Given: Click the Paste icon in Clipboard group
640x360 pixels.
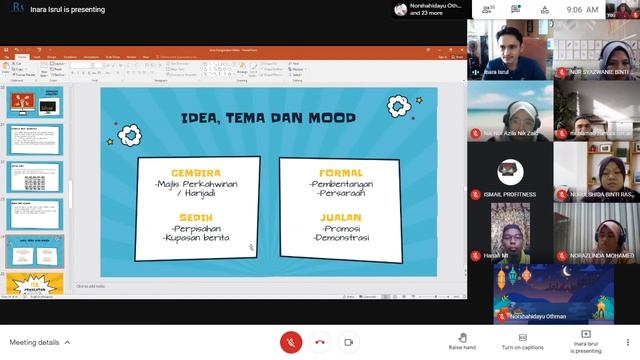Looking at the screenshot, I should (x=6, y=68).
